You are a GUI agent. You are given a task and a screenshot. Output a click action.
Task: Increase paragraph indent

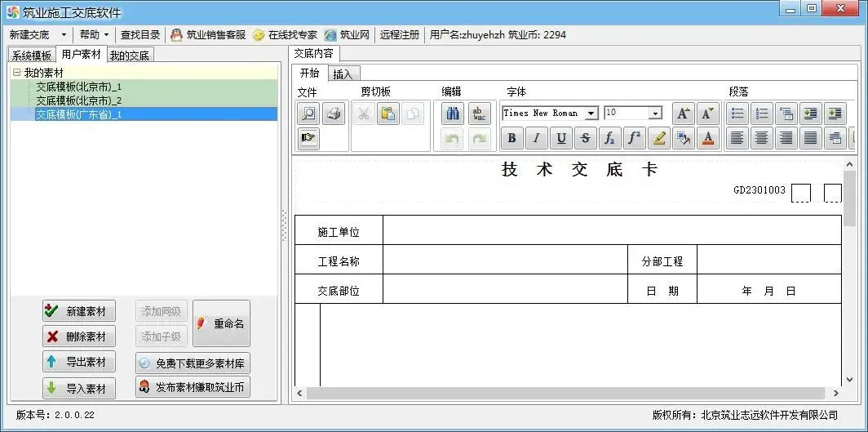(835, 114)
